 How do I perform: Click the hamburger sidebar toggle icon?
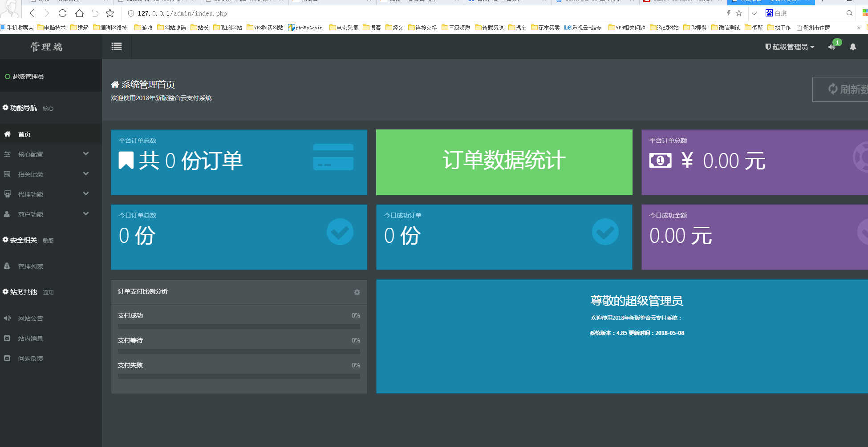tap(117, 47)
